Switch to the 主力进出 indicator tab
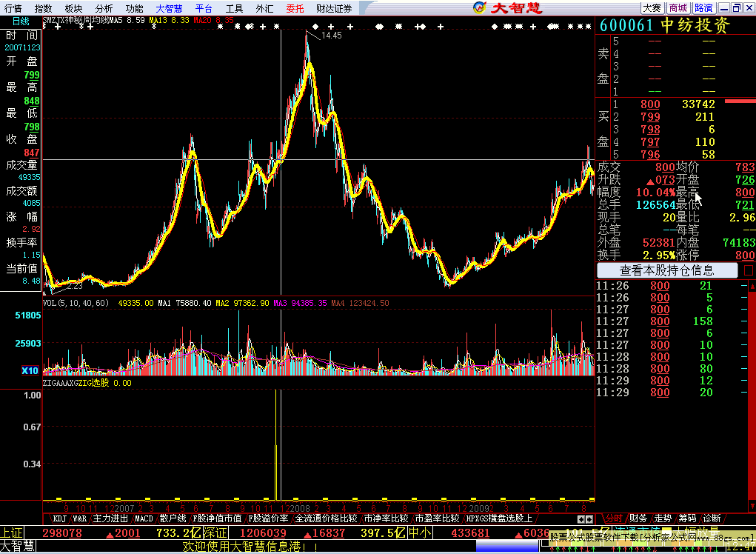Viewport: 756px width, 554px height. (110, 518)
